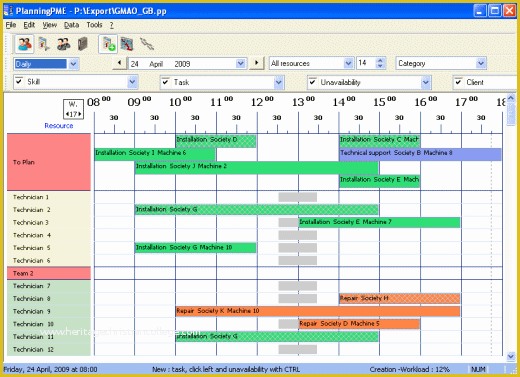Select Repair Society H task bar

click(x=400, y=298)
